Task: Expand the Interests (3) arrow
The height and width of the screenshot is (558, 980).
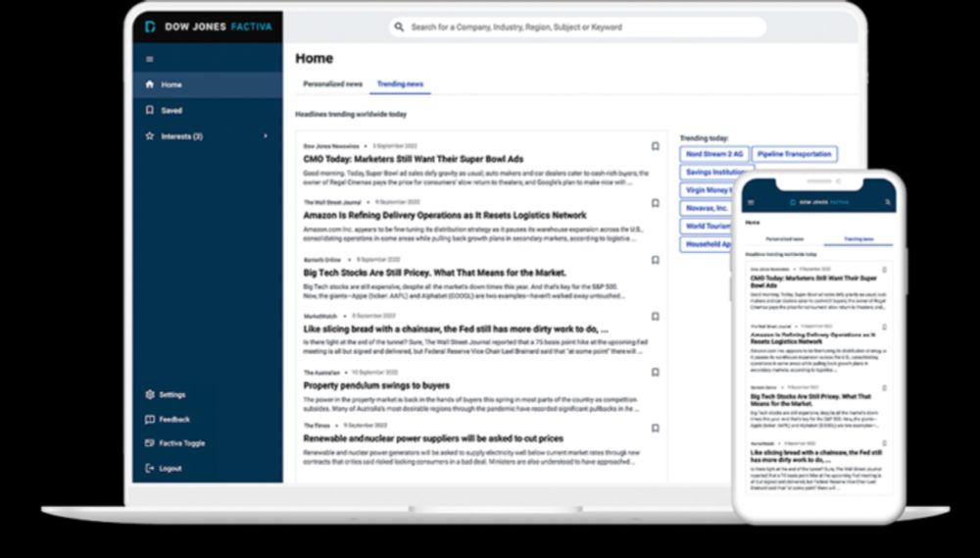Action: coord(265,135)
